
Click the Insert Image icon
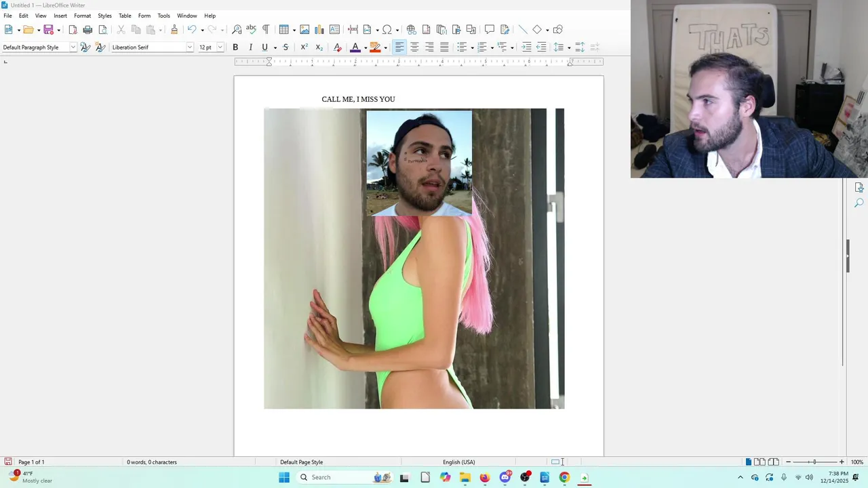[304, 29]
